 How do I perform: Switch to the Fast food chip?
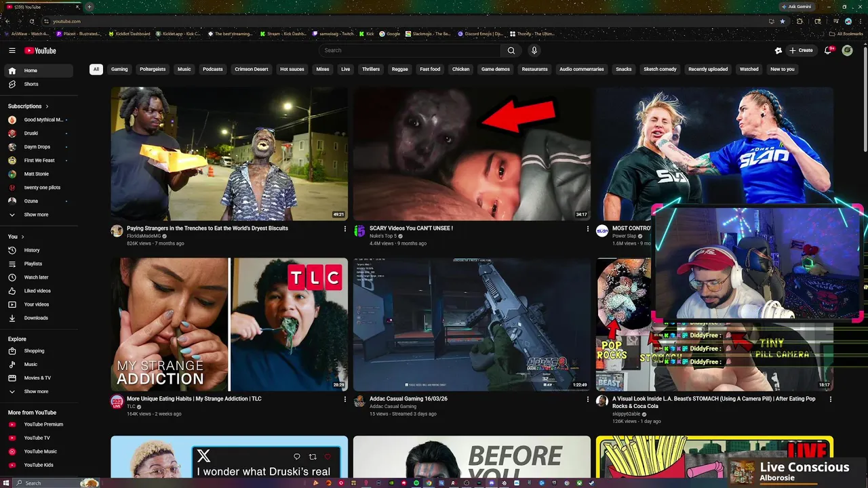tap(430, 69)
